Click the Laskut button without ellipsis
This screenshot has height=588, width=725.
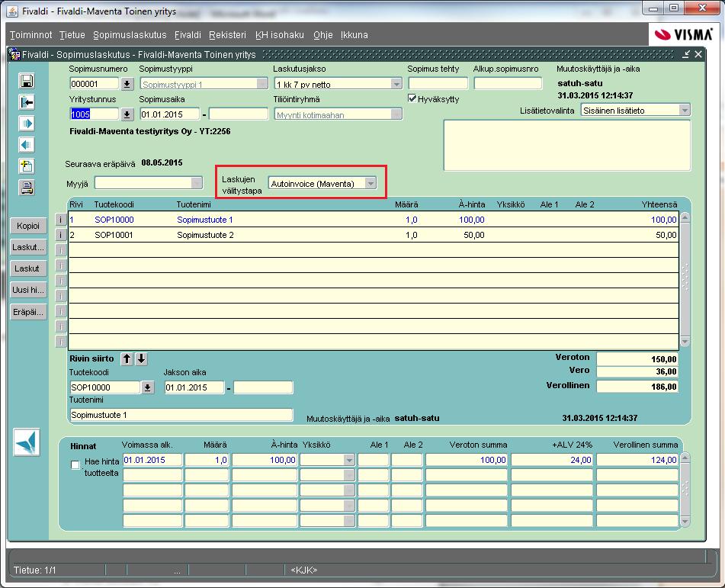coord(28,268)
